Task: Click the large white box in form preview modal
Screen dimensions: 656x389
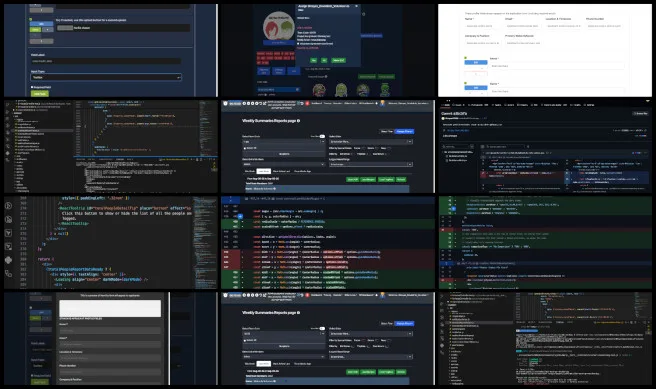Action: (x=110, y=308)
